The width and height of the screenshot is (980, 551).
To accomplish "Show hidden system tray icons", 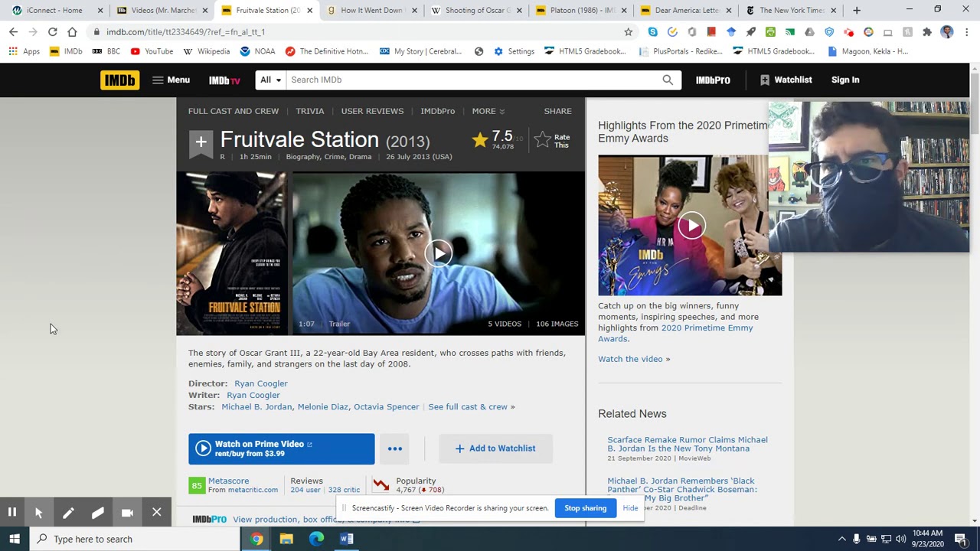I will click(x=841, y=539).
